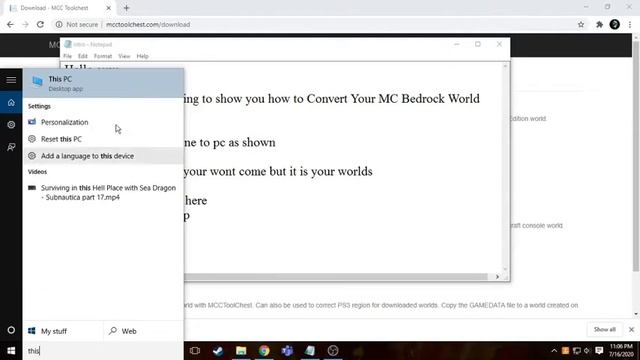Open Personalization settings result
The width and height of the screenshot is (640, 360).
[x=103, y=122]
